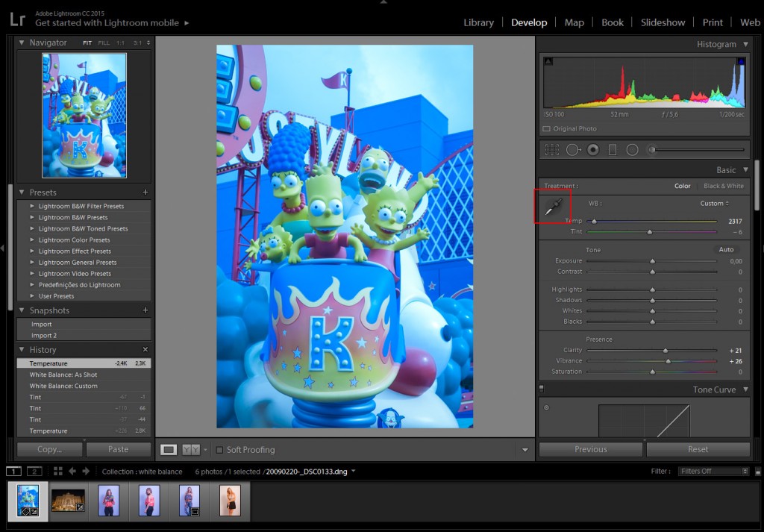Image resolution: width=764 pixels, height=532 pixels.
Task: Open the toolbar content dropdown arrow
Action: coord(525,450)
